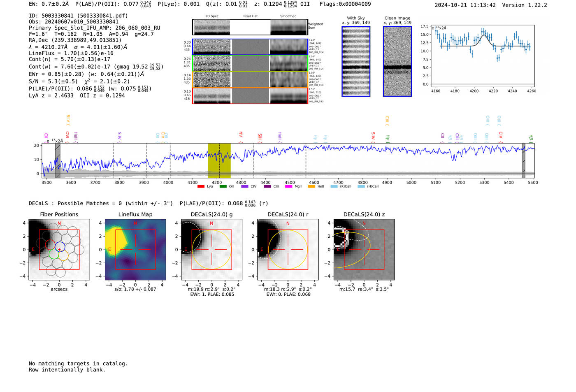Click the gray hatched band near 5460 Å
The width and height of the screenshot is (576, 392).
point(524,160)
